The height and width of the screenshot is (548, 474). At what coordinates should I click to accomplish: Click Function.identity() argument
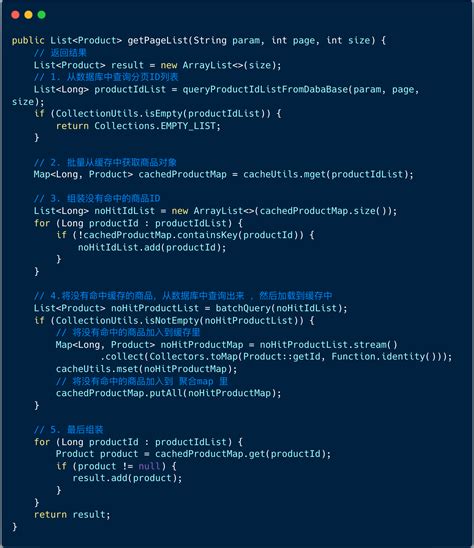coord(384,357)
